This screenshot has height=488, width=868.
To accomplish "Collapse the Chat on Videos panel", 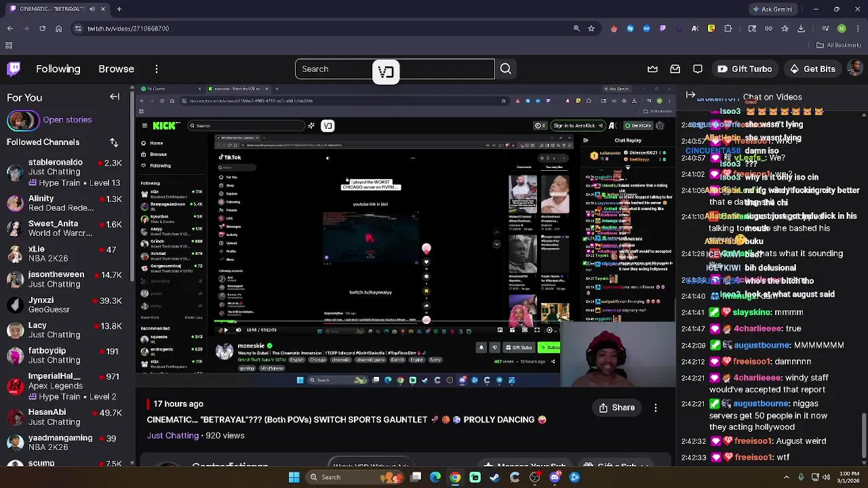I will (x=690, y=96).
